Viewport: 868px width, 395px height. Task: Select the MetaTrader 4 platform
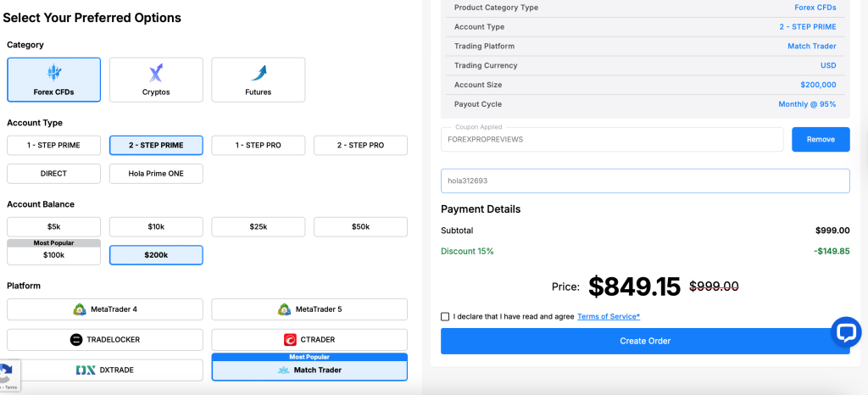click(105, 309)
